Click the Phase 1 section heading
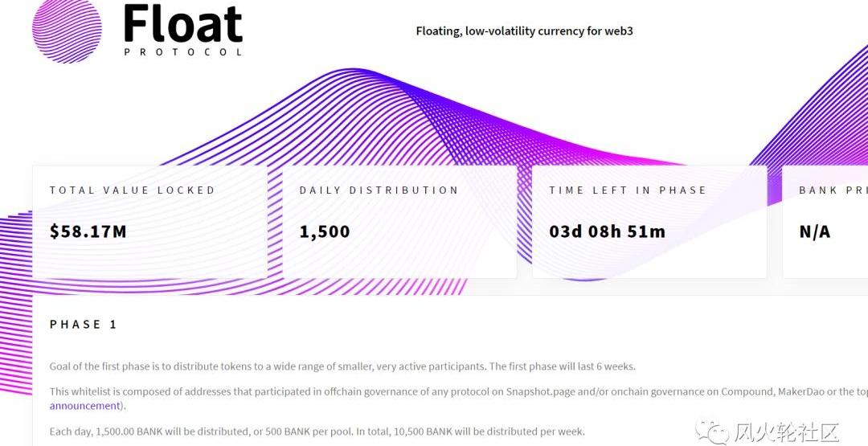 pyautogui.click(x=84, y=324)
